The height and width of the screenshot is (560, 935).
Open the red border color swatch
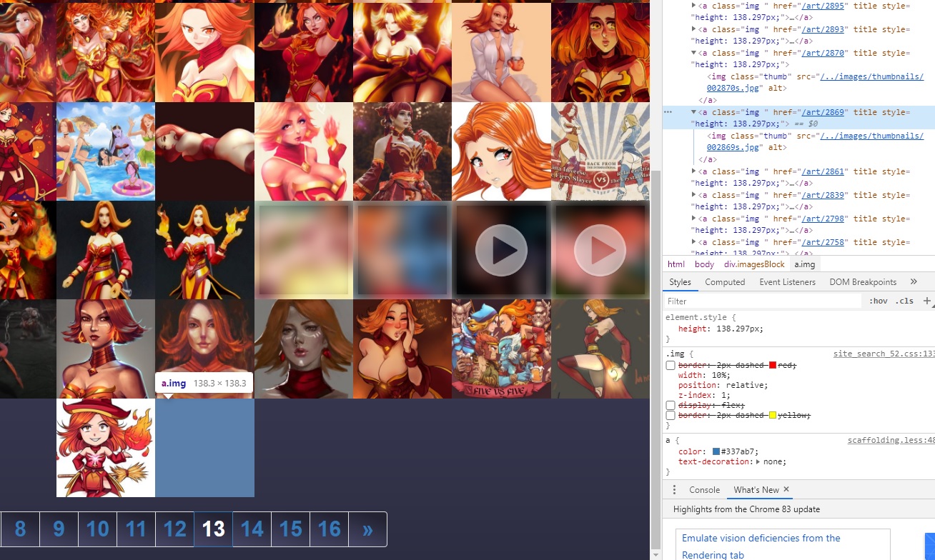pos(773,365)
